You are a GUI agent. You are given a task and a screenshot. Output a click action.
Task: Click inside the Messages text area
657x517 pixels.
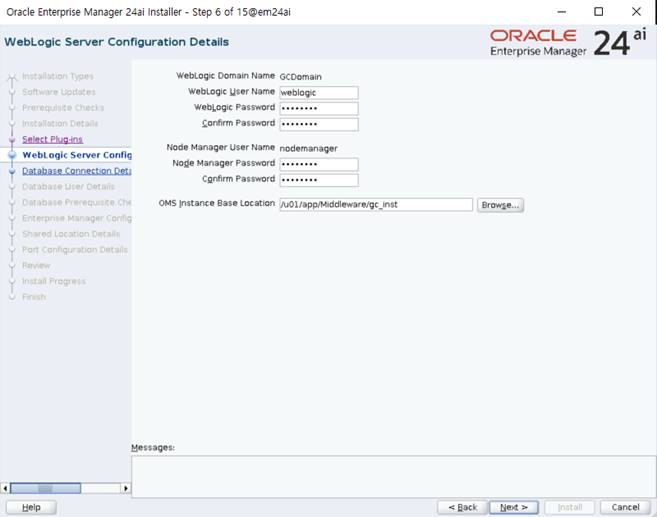(393, 477)
